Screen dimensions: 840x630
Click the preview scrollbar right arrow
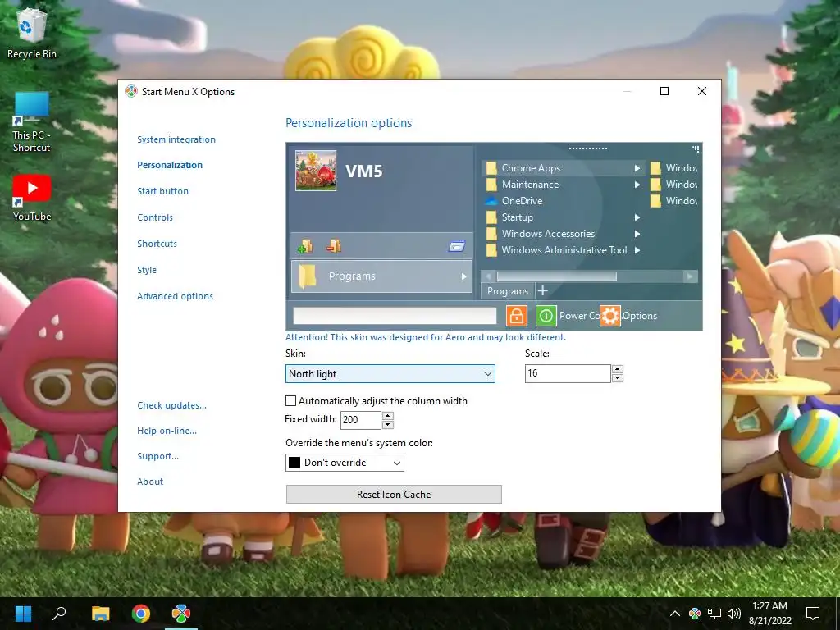pos(690,276)
